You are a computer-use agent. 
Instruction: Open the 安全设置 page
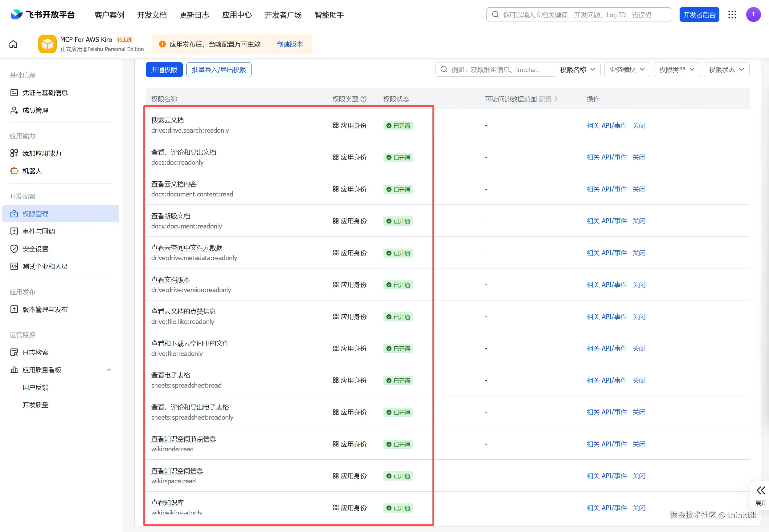[x=35, y=249]
